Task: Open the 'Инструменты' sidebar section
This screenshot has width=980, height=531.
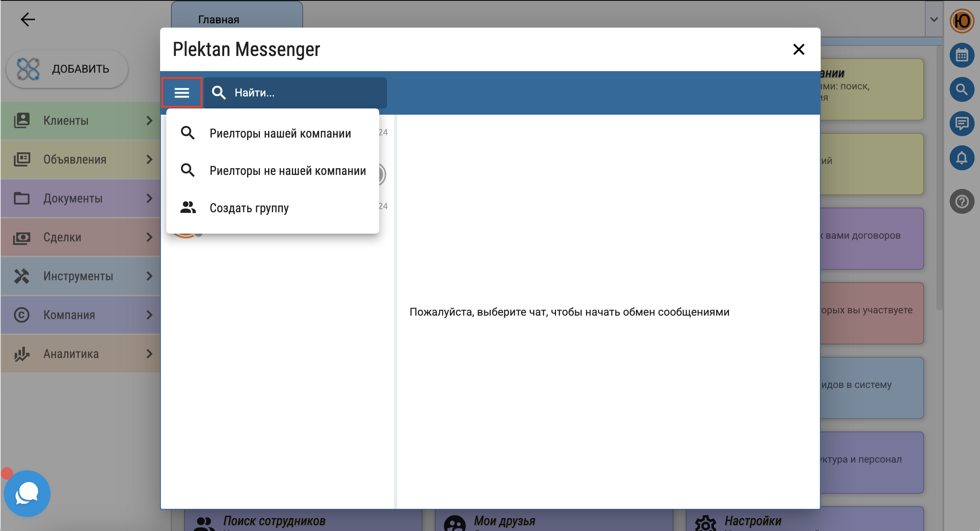Action: (80, 276)
